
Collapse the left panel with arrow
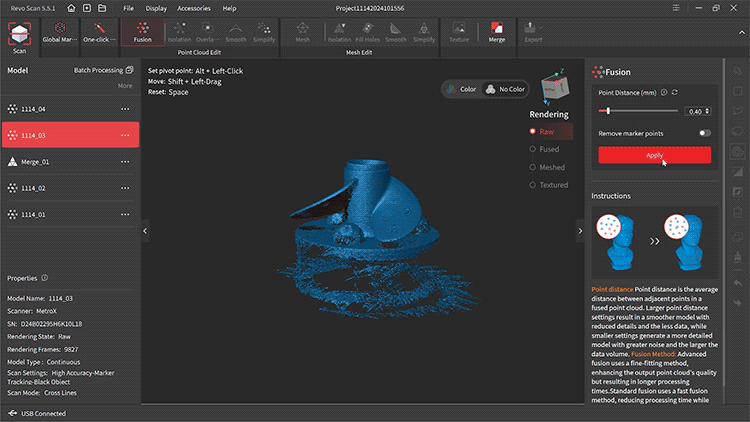(x=146, y=230)
